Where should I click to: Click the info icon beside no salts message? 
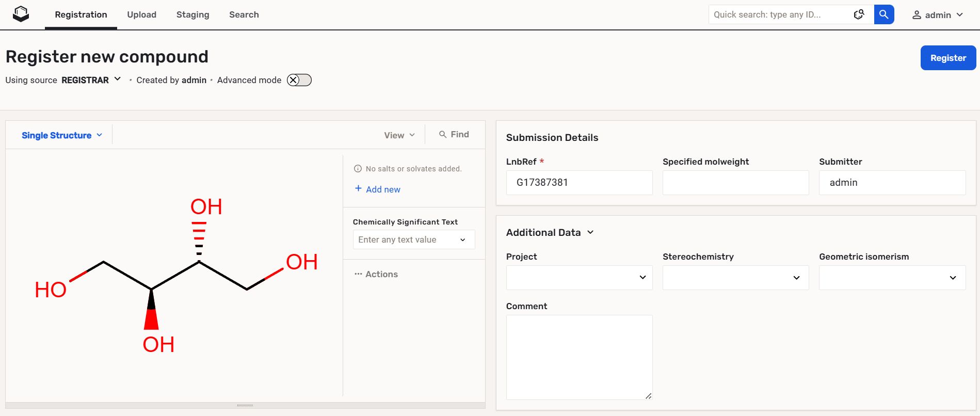click(x=358, y=169)
